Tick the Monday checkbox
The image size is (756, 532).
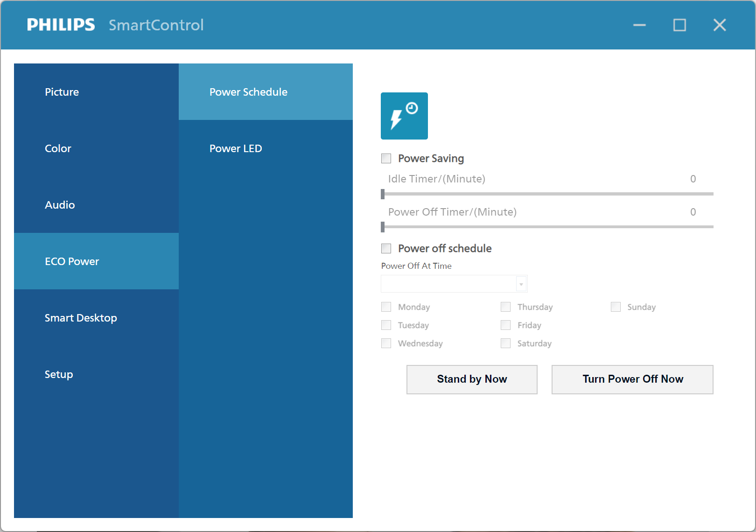click(386, 307)
